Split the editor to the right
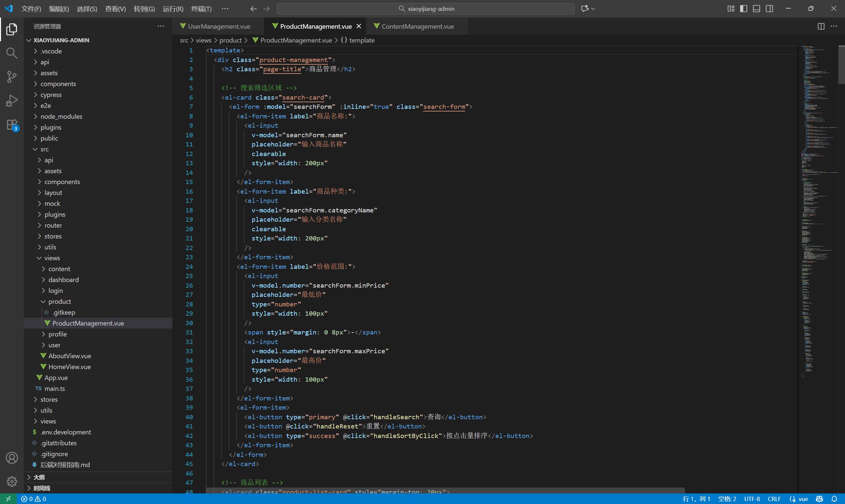The width and height of the screenshot is (845, 504). click(x=821, y=26)
